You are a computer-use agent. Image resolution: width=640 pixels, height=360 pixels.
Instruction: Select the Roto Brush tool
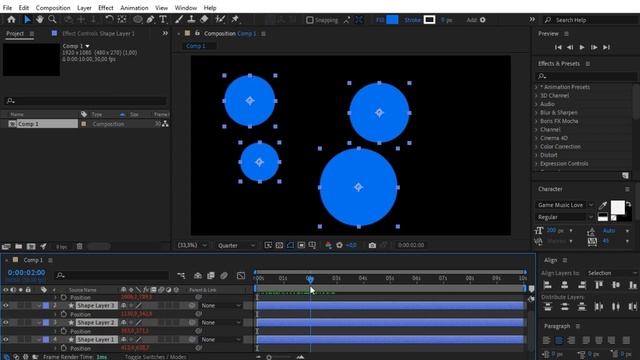click(x=220, y=19)
